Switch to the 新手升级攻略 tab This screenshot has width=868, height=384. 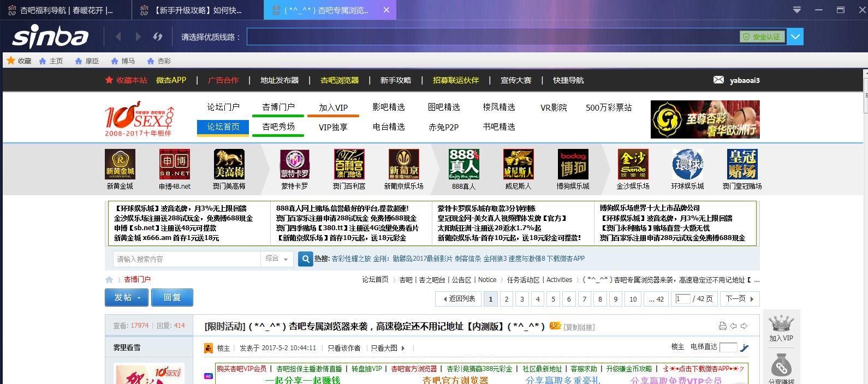coord(198,10)
